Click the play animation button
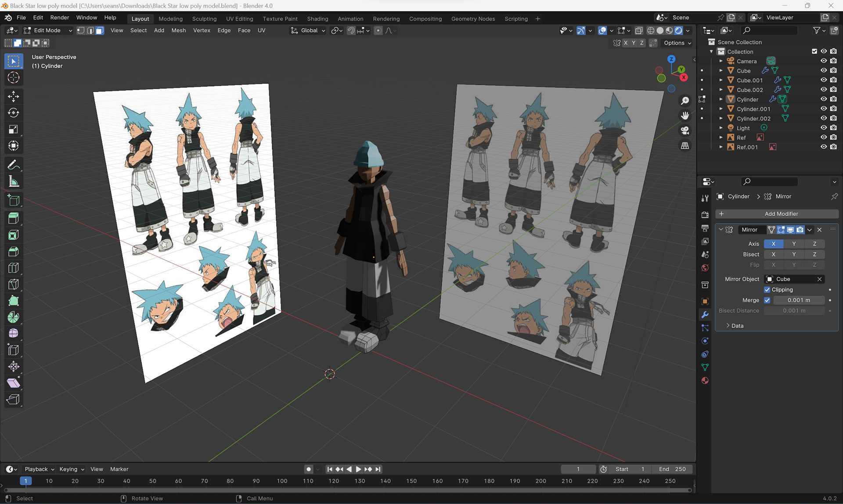The image size is (843, 504). point(358,469)
